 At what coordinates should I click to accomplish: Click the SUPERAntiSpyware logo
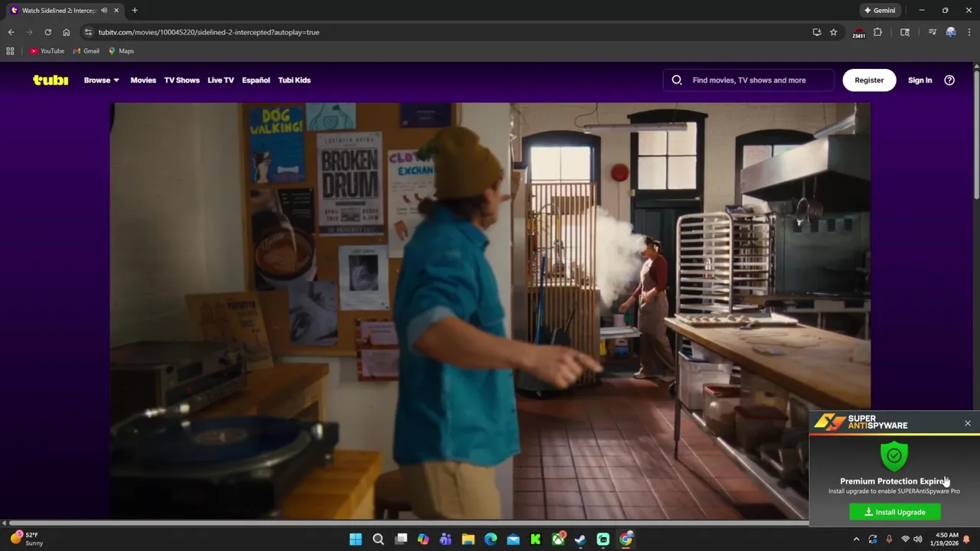point(861,422)
